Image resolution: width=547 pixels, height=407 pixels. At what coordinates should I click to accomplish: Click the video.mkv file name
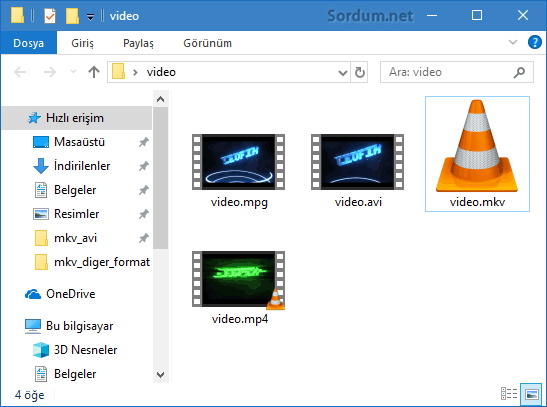tap(477, 202)
